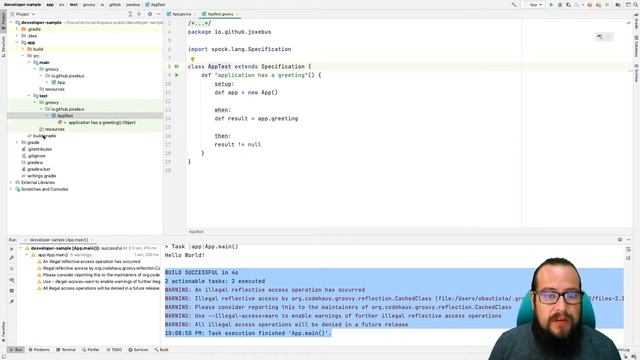The width and height of the screenshot is (640, 360).
Task: Select App class in main source tree
Action: tap(61, 82)
